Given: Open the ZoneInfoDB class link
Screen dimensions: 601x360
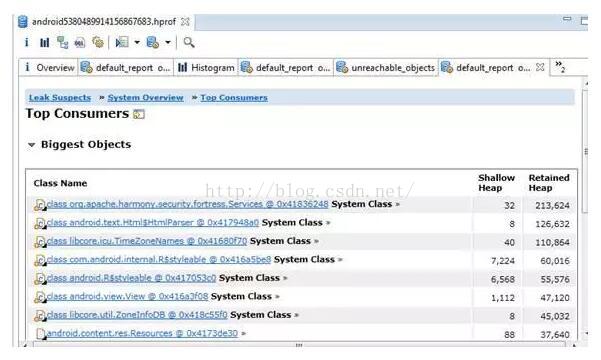Looking at the screenshot, I should (137, 314).
